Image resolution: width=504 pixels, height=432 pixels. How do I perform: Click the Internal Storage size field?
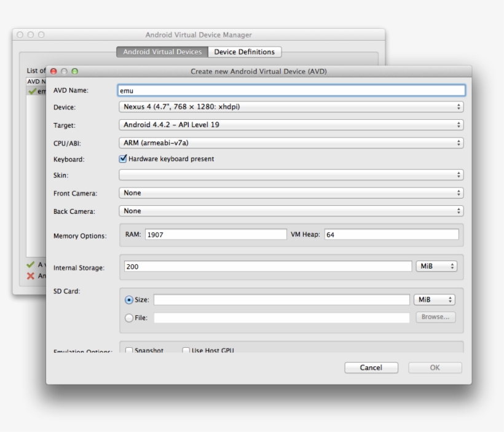pyautogui.click(x=267, y=266)
